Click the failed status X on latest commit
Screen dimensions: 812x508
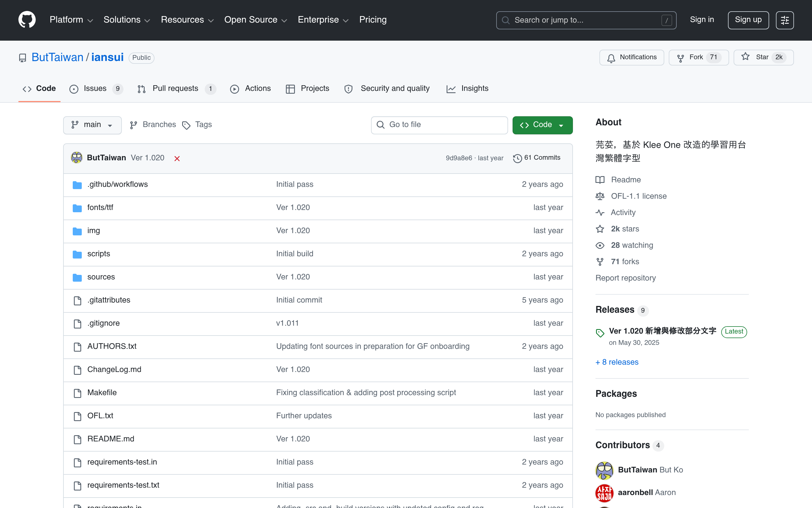point(177,159)
